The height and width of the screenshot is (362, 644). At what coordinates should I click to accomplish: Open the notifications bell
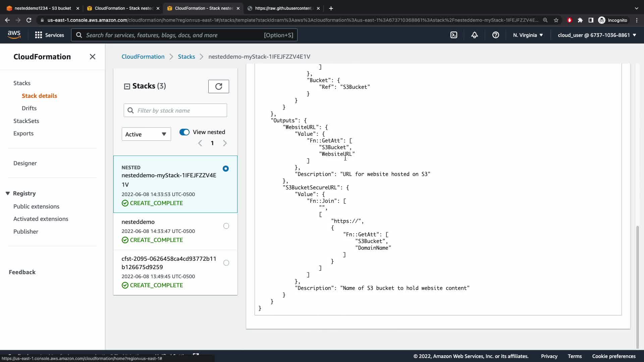(x=474, y=35)
